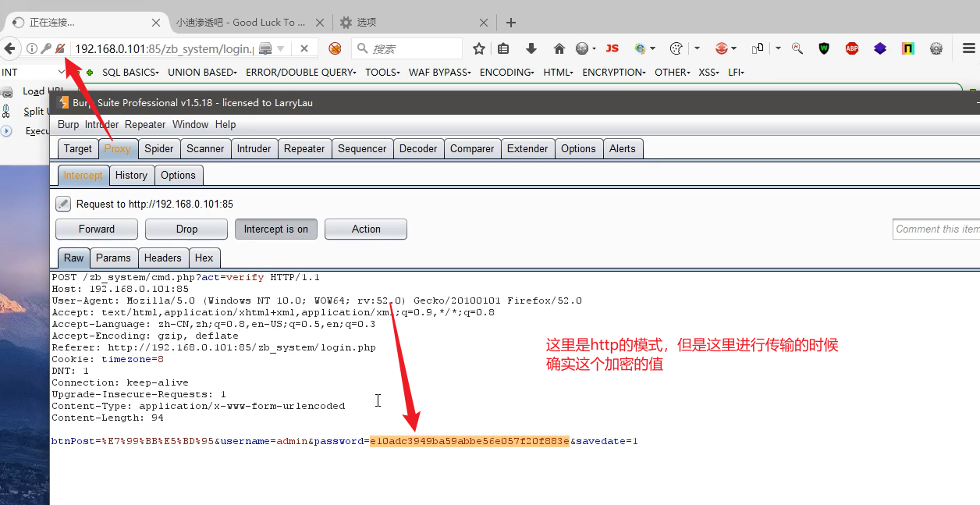
Task: Switch to the Target tab
Action: tap(78, 148)
